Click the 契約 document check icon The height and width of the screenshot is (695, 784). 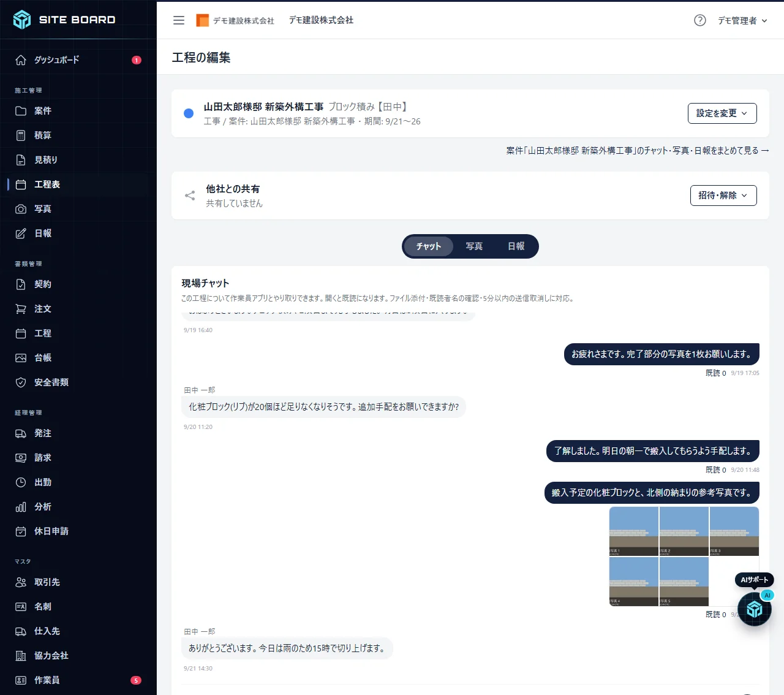pos(21,284)
